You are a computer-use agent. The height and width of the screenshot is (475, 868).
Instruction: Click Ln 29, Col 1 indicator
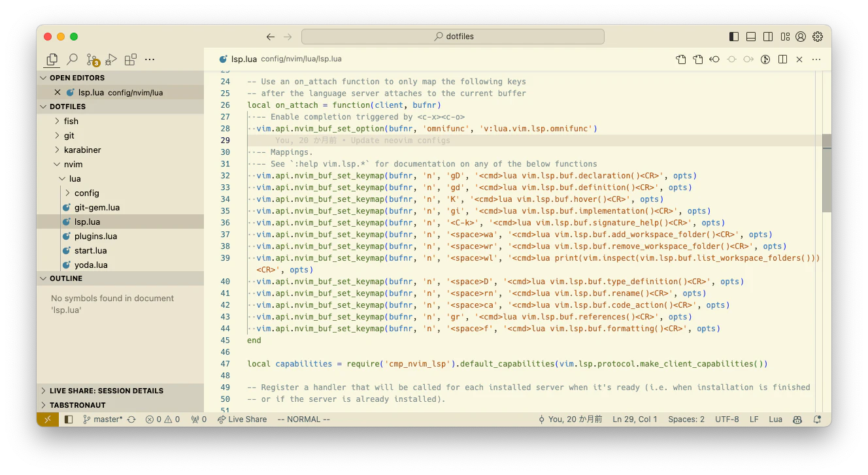(635, 419)
